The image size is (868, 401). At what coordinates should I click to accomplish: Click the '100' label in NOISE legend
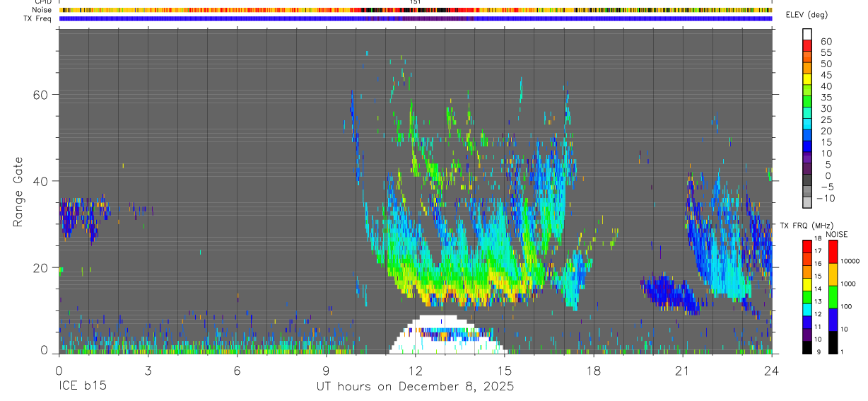tap(845, 306)
